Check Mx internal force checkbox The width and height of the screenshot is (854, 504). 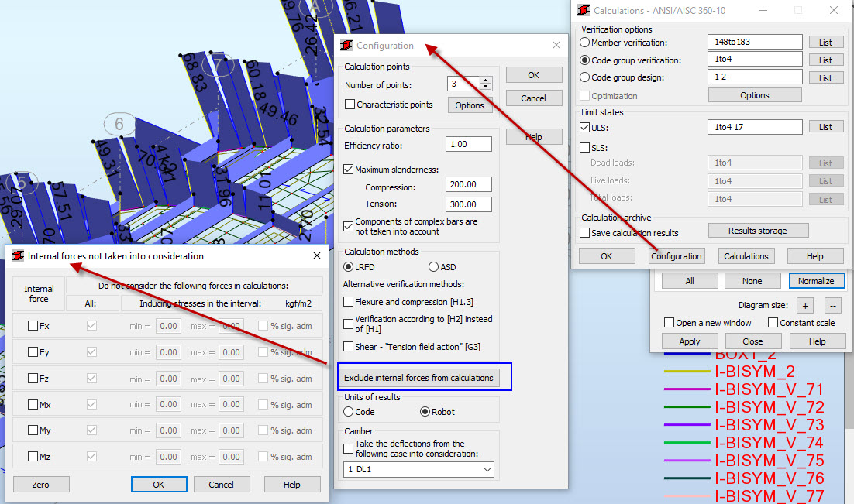[x=33, y=404]
